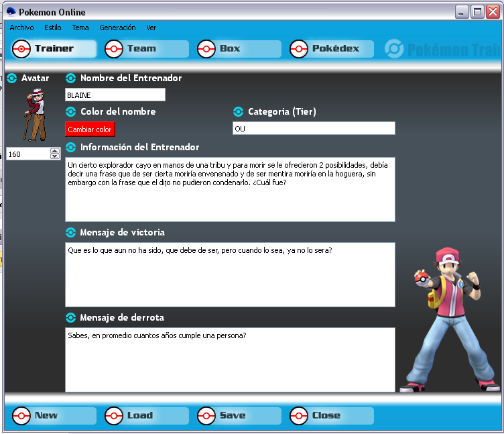Click the Nombre del Entrenador field
Screen dimensions: 504x434
(115, 95)
